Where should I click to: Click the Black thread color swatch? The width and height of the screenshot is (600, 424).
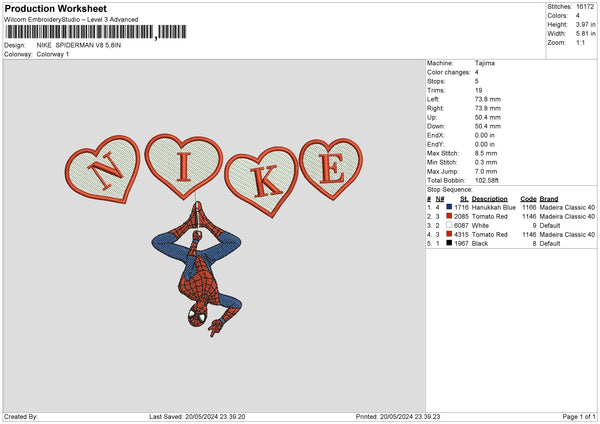449,243
